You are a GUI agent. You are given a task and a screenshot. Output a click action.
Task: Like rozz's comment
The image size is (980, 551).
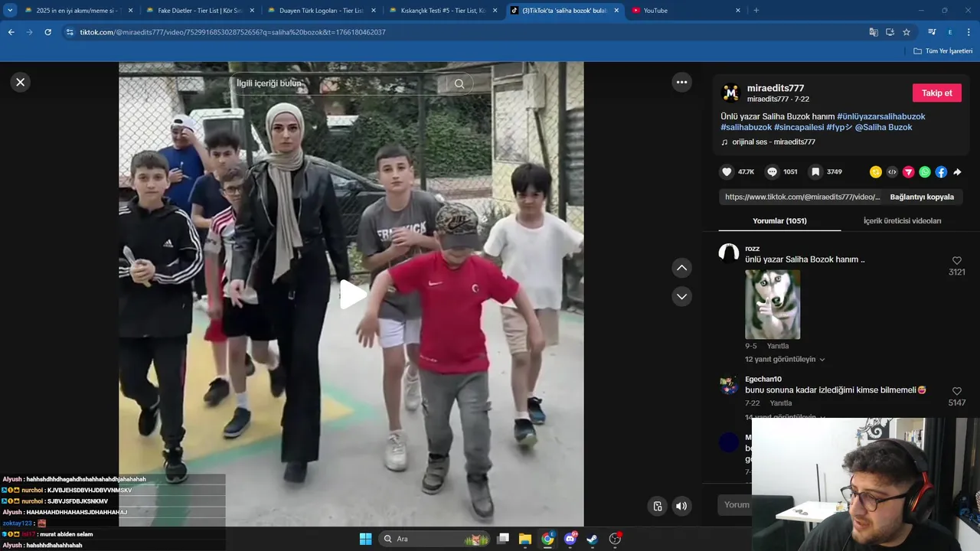[x=956, y=261]
